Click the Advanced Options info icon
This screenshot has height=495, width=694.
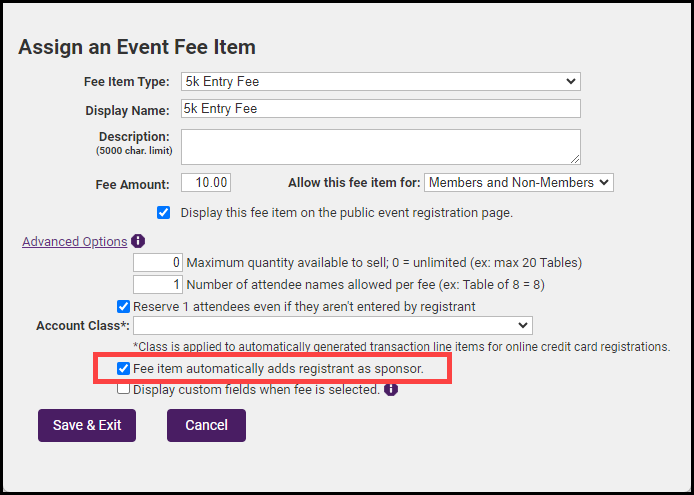pyautogui.click(x=138, y=241)
